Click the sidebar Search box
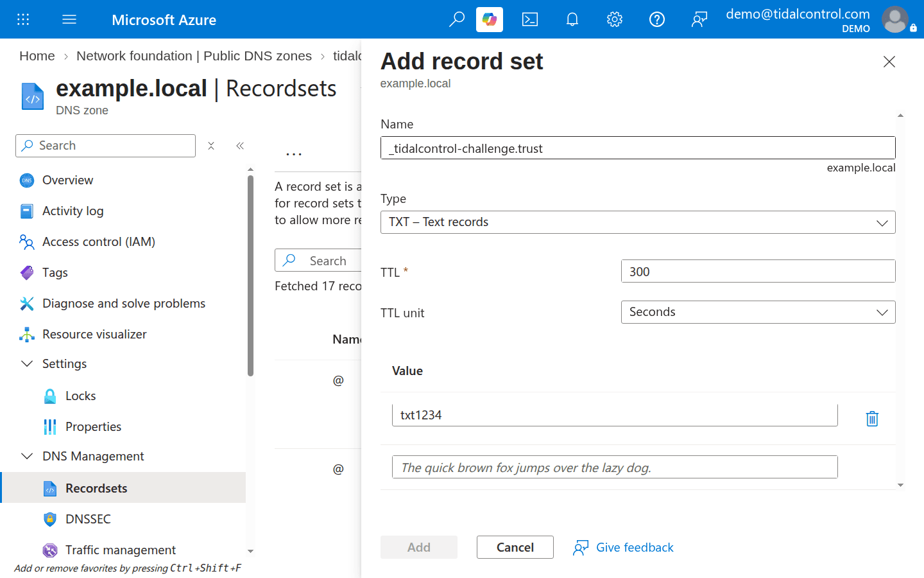 pos(105,146)
